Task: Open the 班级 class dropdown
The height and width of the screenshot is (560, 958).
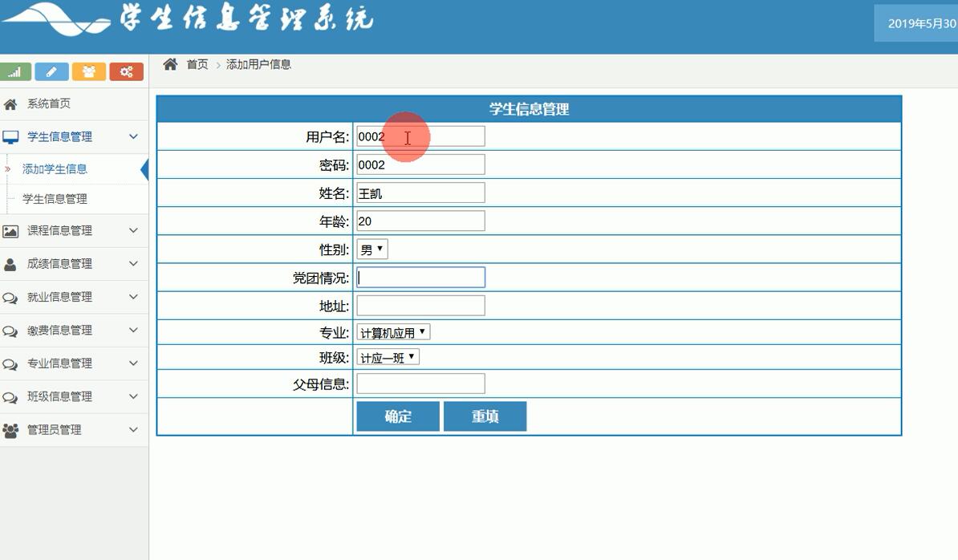Action: (388, 357)
